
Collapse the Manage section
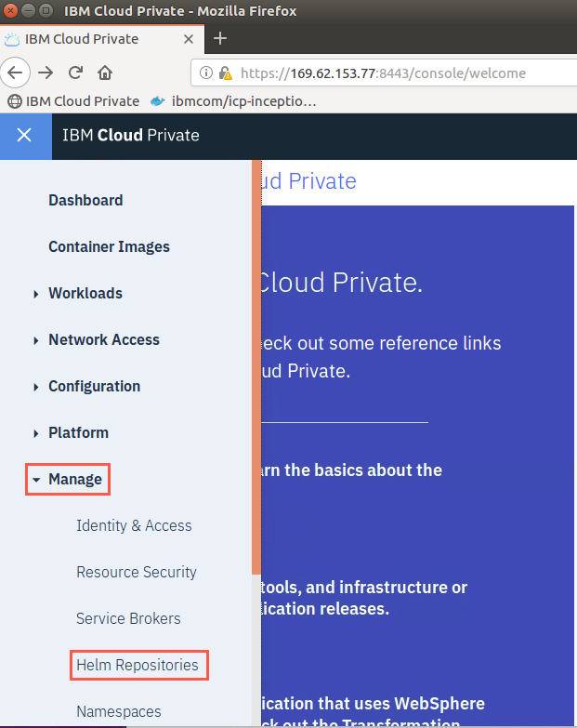point(68,479)
